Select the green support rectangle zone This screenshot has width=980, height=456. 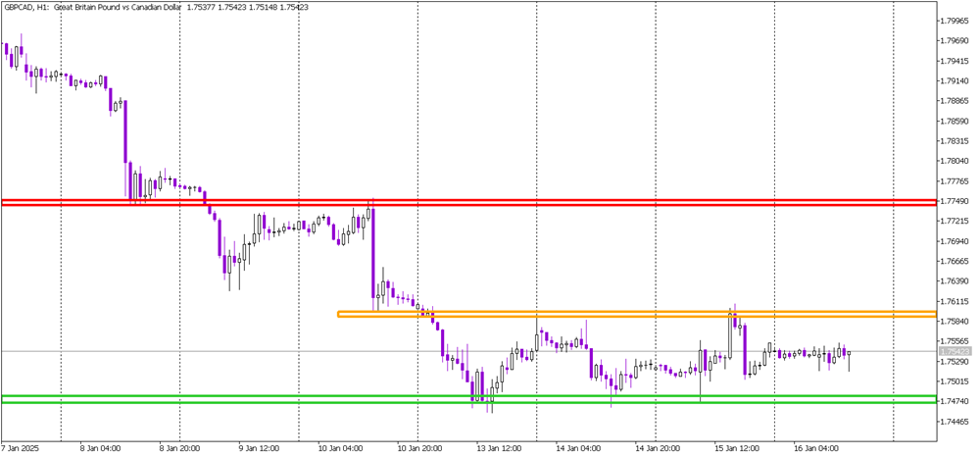[468, 399]
